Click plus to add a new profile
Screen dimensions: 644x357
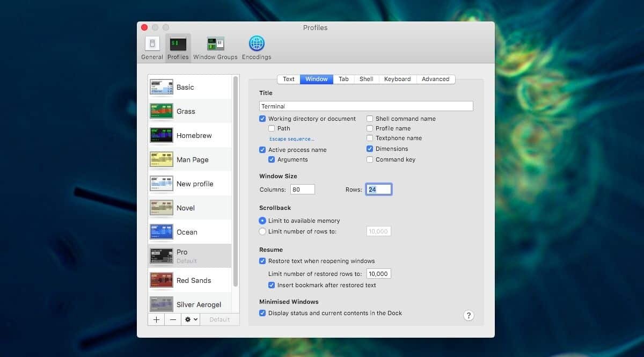[x=156, y=319]
